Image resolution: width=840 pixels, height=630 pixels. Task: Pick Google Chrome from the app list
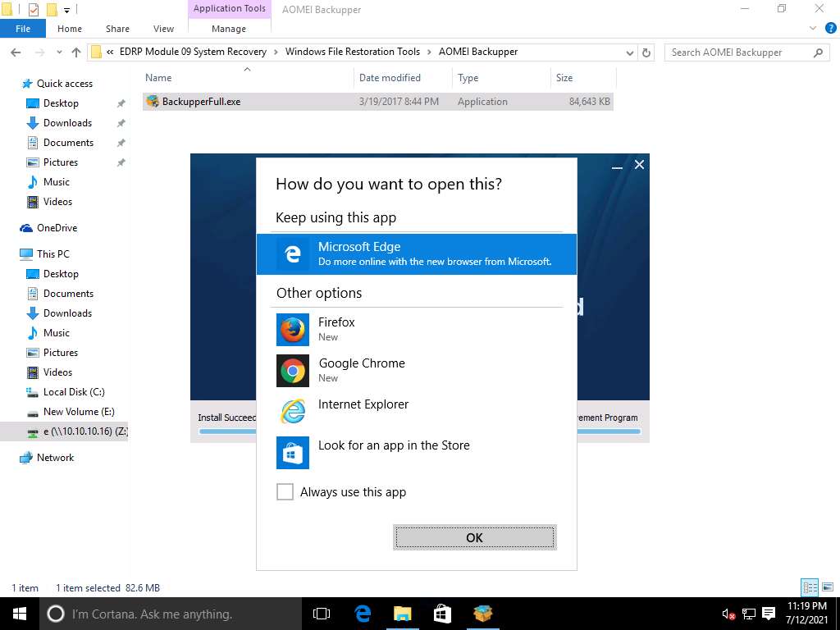[x=416, y=370]
